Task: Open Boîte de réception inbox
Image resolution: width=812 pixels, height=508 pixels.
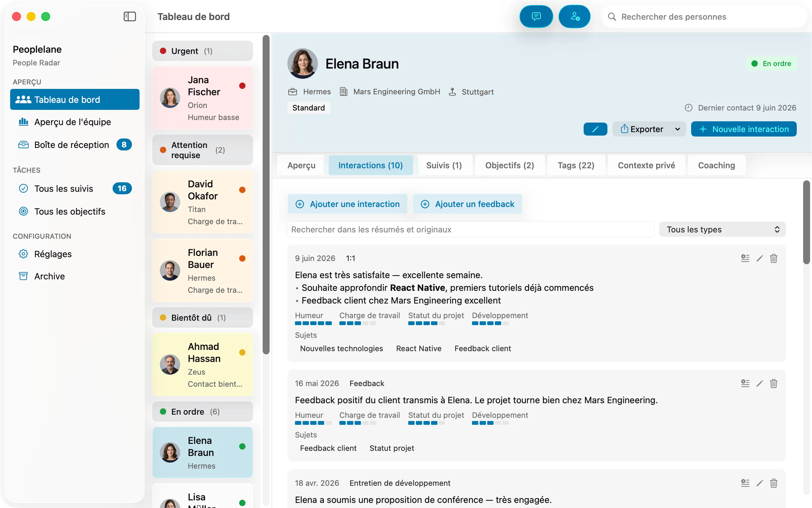Action: coord(75,144)
